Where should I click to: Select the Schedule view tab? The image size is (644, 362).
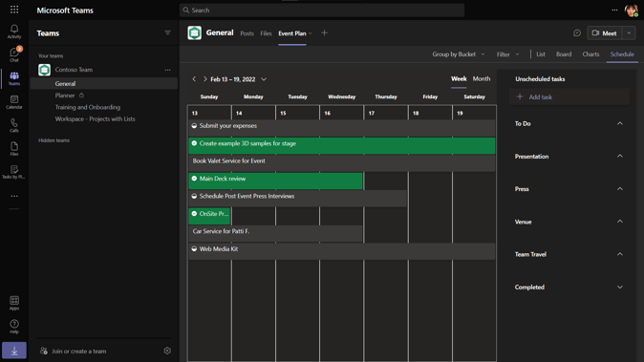[x=622, y=54]
